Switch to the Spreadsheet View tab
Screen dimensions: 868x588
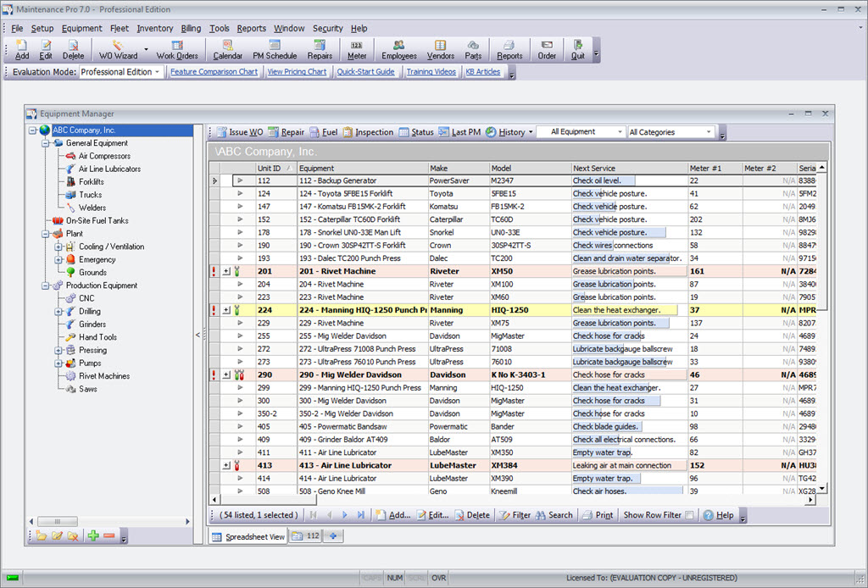coord(248,536)
